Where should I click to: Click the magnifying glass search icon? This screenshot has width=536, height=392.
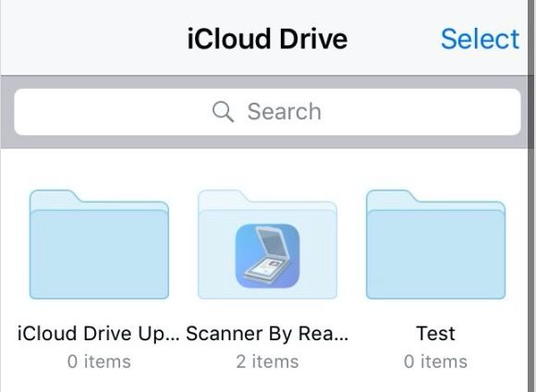click(x=223, y=112)
